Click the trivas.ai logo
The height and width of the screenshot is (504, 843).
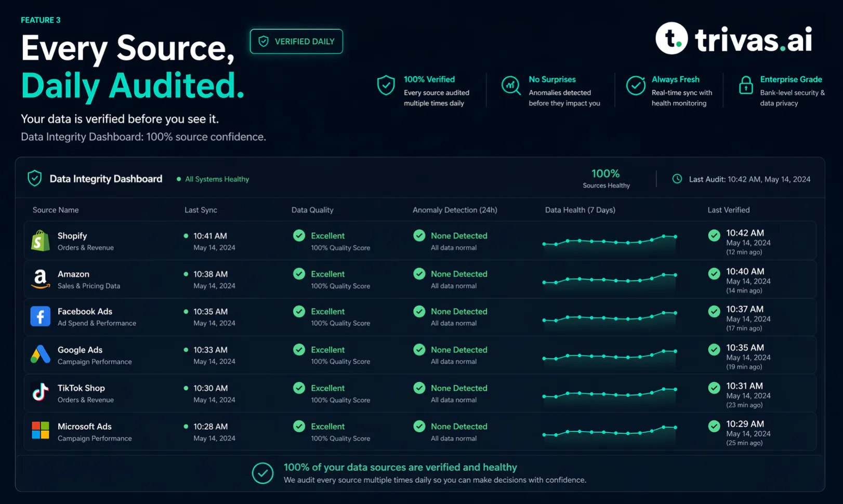pos(734,38)
